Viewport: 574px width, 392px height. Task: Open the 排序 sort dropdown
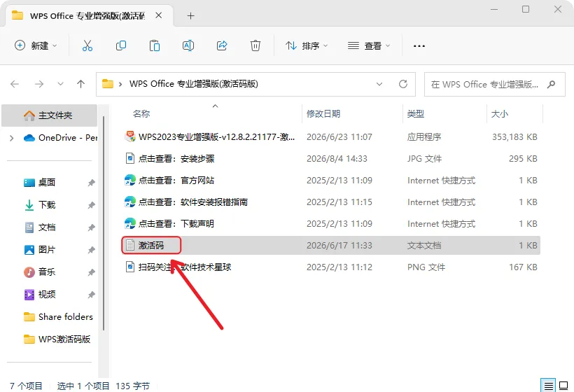pyautogui.click(x=307, y=45)
